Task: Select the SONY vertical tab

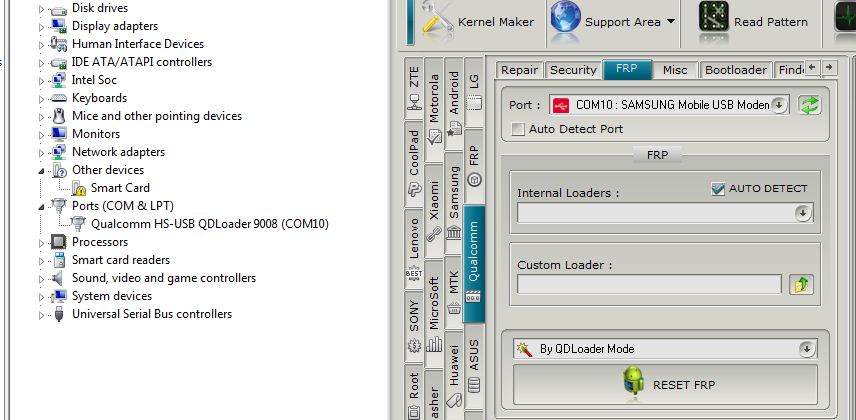Action: pyautogui.click(x=414, y=326)
